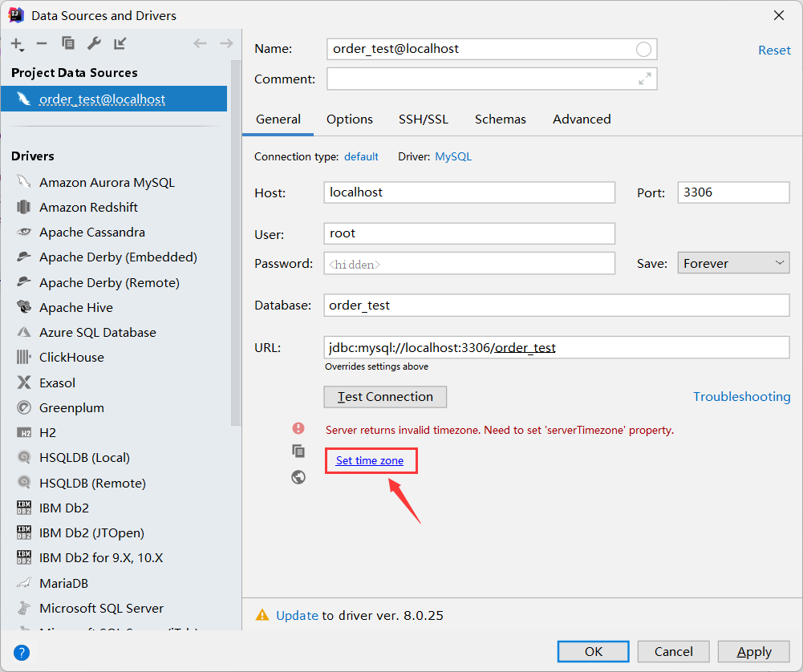Focus the Port input field
This screenshot has height=672, width=803.
click(733, 192)
